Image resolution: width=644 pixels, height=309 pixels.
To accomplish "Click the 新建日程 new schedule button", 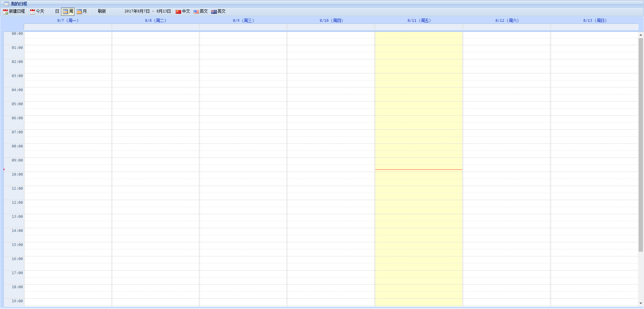I will click(x=14, y=11).
